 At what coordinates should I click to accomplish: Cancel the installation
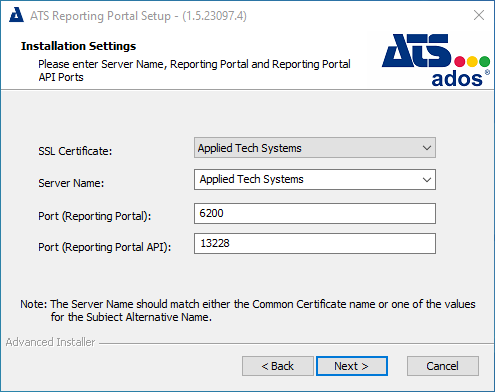coord(443,366)
